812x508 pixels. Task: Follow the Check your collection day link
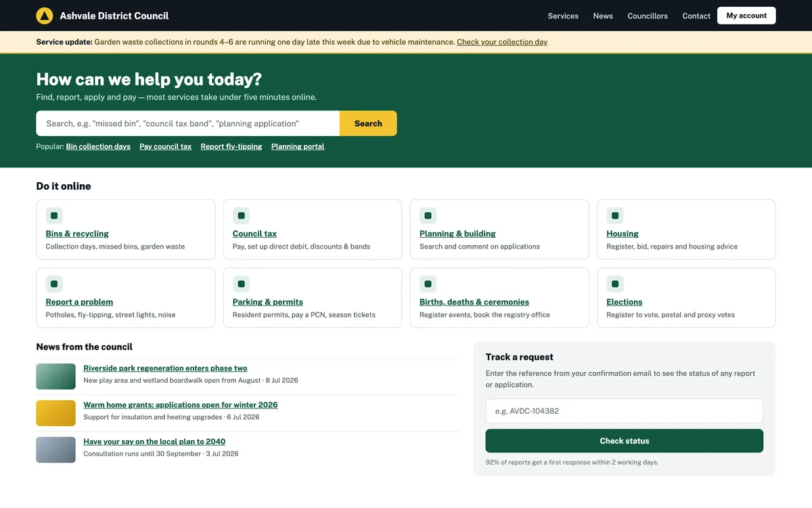(x=502, y=42)
